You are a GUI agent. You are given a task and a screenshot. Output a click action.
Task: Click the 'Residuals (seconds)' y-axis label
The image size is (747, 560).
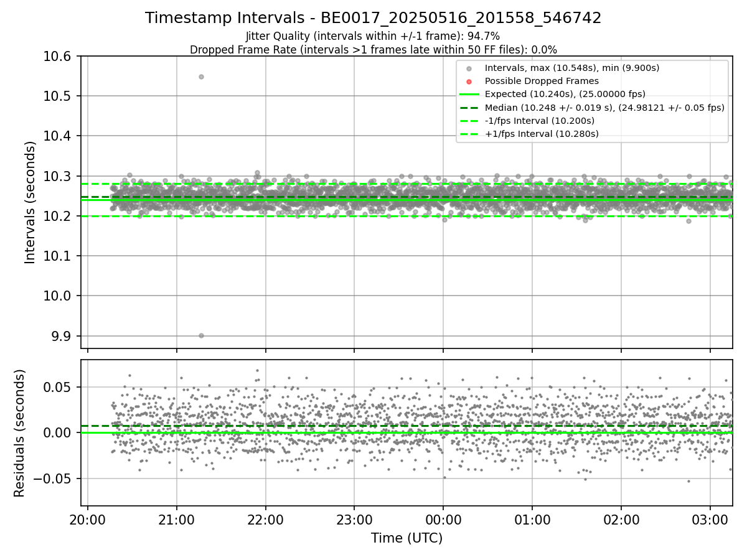click(x=20, y=433)
